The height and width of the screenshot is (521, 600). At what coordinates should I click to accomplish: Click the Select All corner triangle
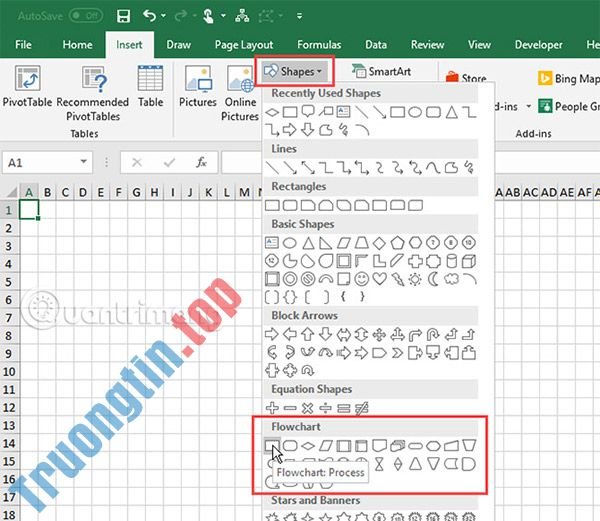tap(11, 191)
